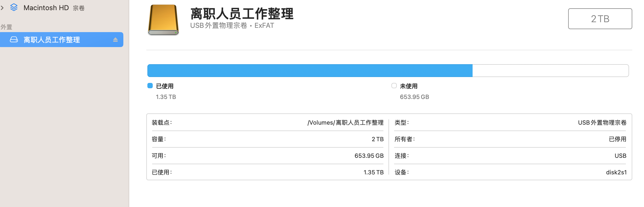Click the USB 外置物理宗卷 • ExFAT subtitle
The image size is (644, 207).
tap(232, 25)
